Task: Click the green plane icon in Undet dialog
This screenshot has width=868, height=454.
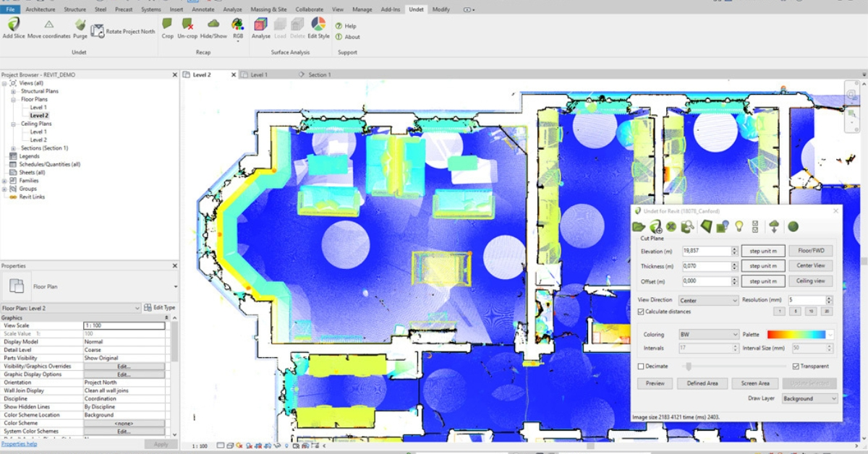Action: click(706, 226)
